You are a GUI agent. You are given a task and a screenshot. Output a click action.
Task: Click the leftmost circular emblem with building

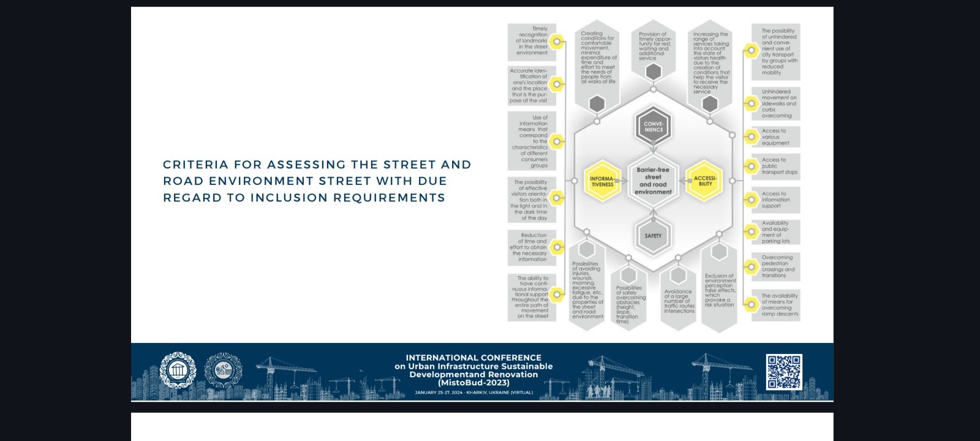[177, 371]
